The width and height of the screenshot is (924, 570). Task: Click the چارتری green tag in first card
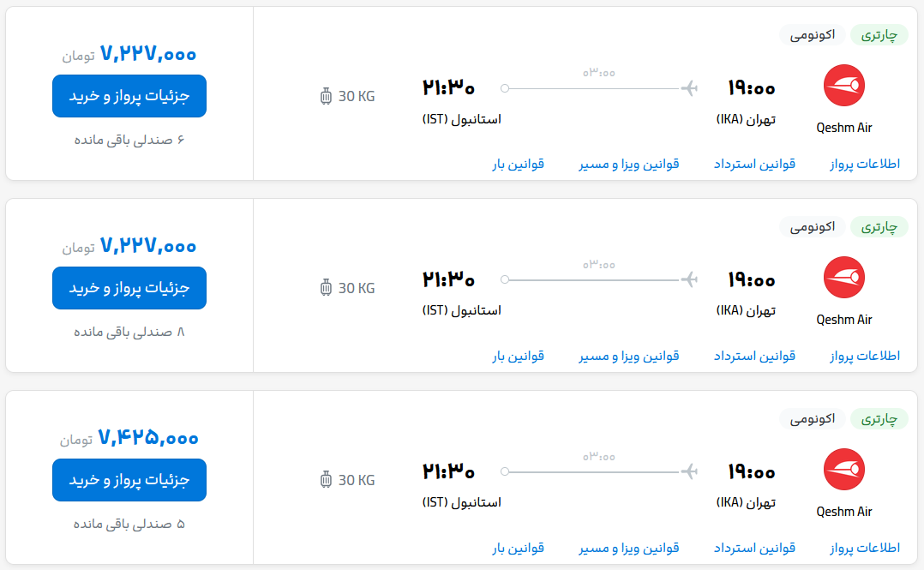click(x=879, y=35)
